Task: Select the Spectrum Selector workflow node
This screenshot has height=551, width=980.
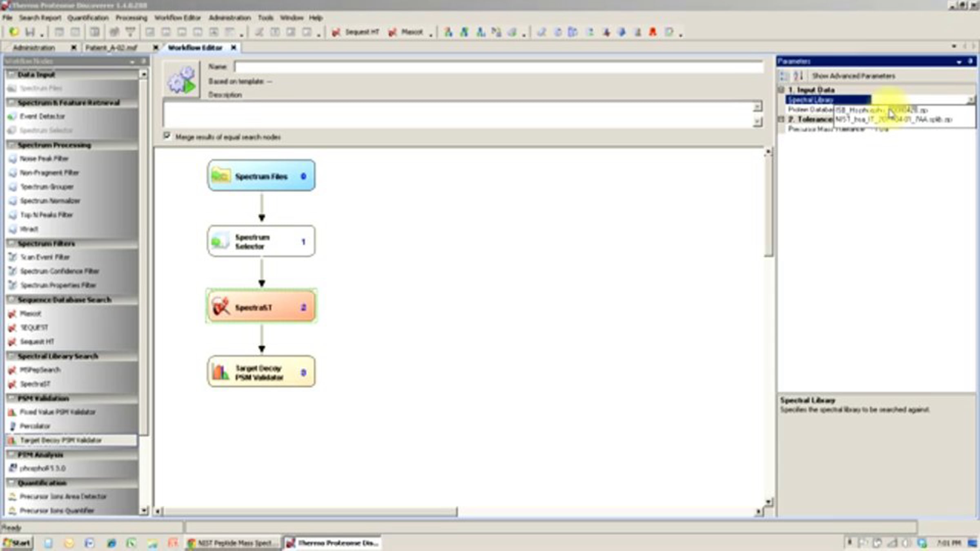Action: click(x=261, y=241)
